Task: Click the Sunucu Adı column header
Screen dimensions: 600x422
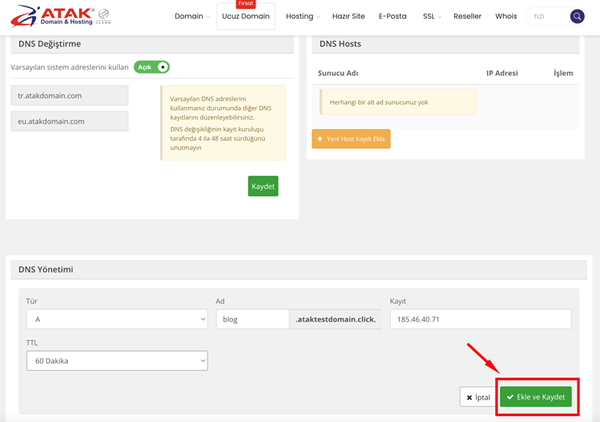Action: pyautogui.click(x=338, y=73)
